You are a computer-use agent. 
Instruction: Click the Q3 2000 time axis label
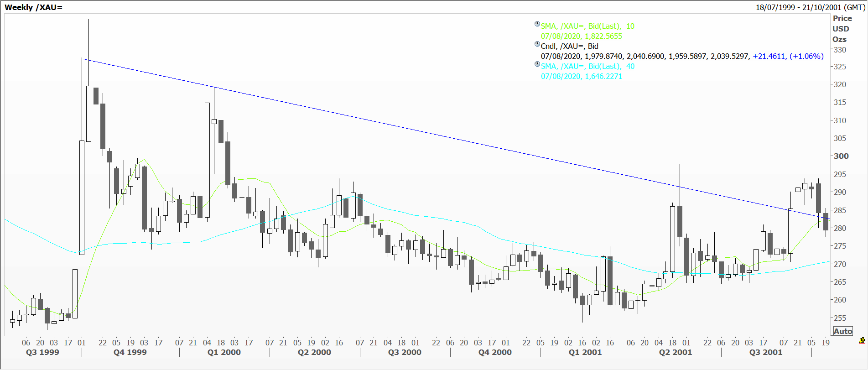(405, 352)
